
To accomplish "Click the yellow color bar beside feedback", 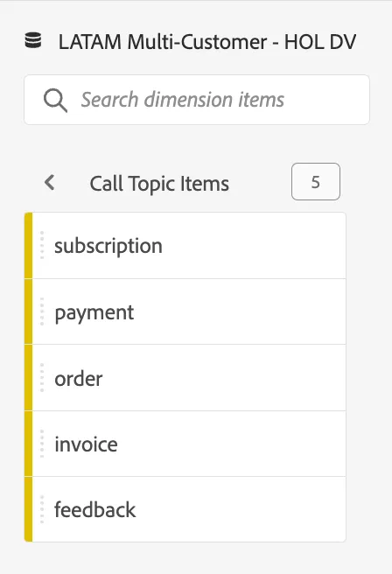I will click(29, 509).
